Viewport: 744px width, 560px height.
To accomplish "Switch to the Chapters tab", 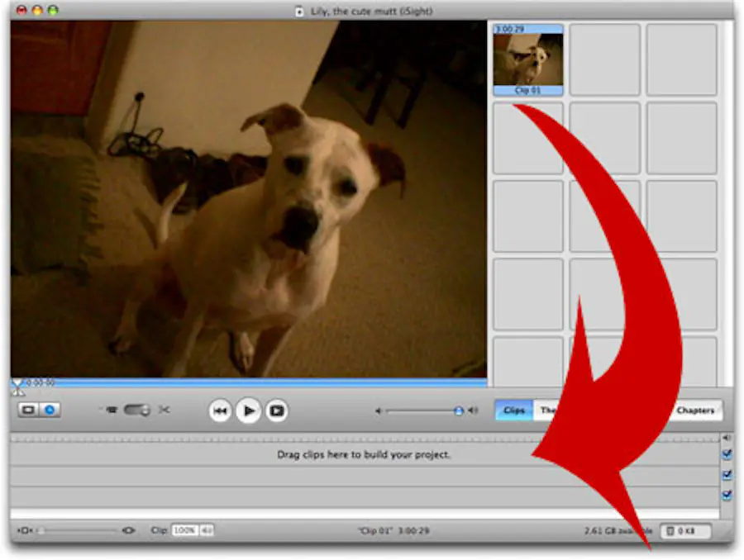I will (697, 410).
